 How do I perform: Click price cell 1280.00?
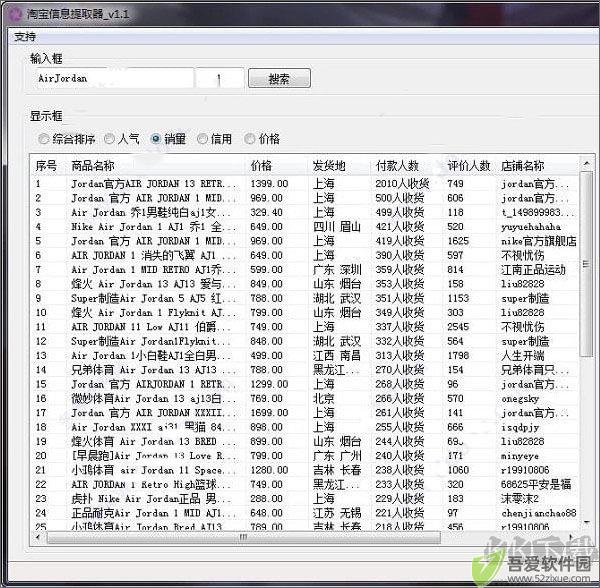click(269, 470)
